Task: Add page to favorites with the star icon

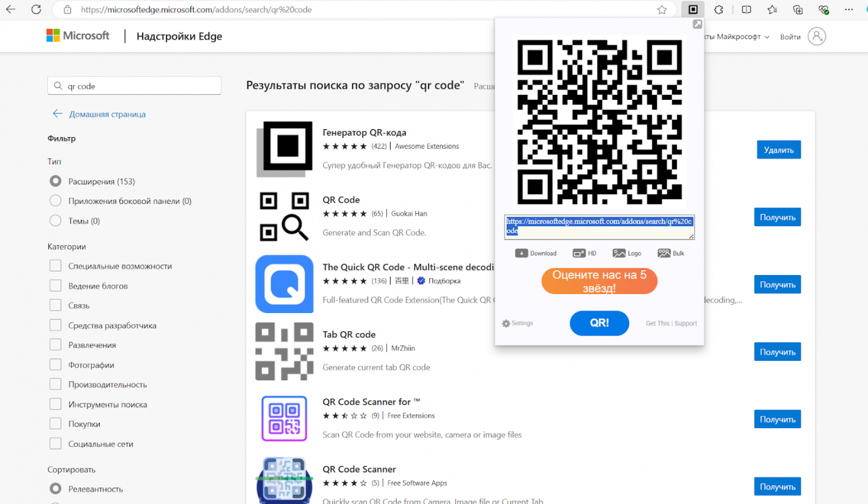Action: point(662,10)
